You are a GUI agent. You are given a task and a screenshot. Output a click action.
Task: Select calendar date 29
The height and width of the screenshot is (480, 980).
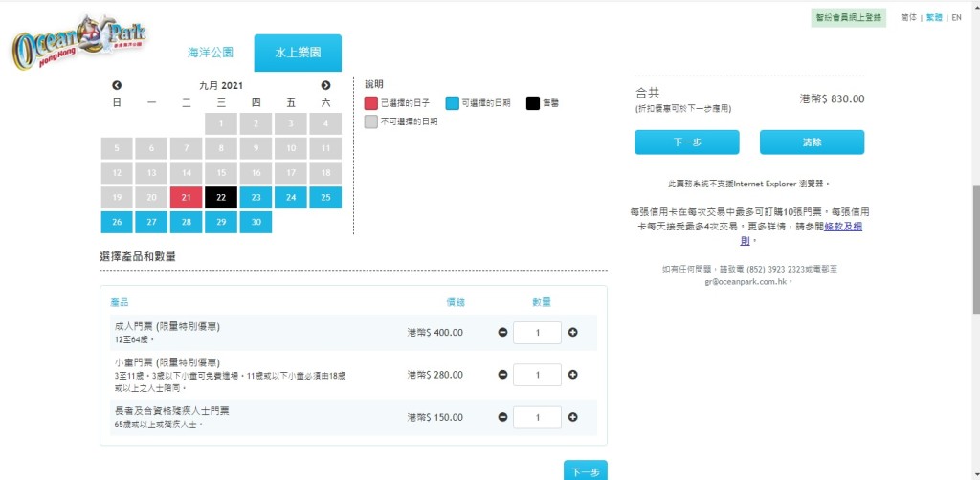[x=221, y=222]
